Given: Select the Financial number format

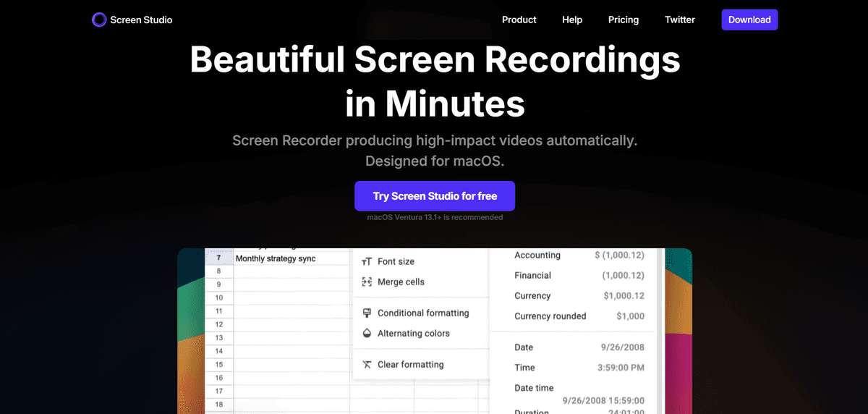Looking at the screenshot, I should coord(579,275).
